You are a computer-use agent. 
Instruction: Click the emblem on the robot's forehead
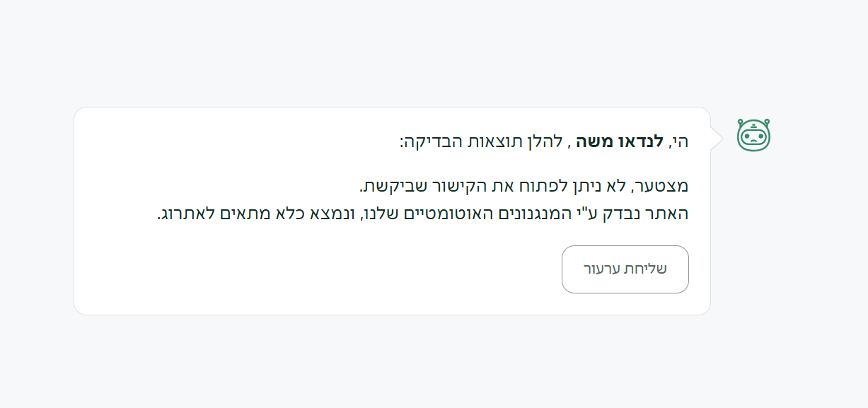(753, 127)
